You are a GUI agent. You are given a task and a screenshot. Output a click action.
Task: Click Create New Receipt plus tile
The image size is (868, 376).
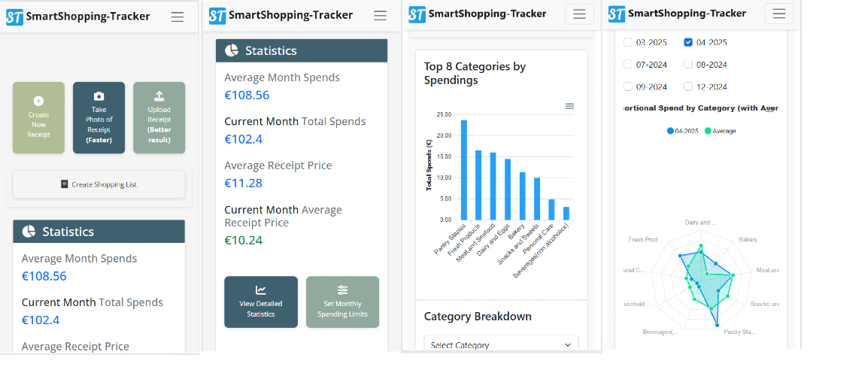[39, 117]
